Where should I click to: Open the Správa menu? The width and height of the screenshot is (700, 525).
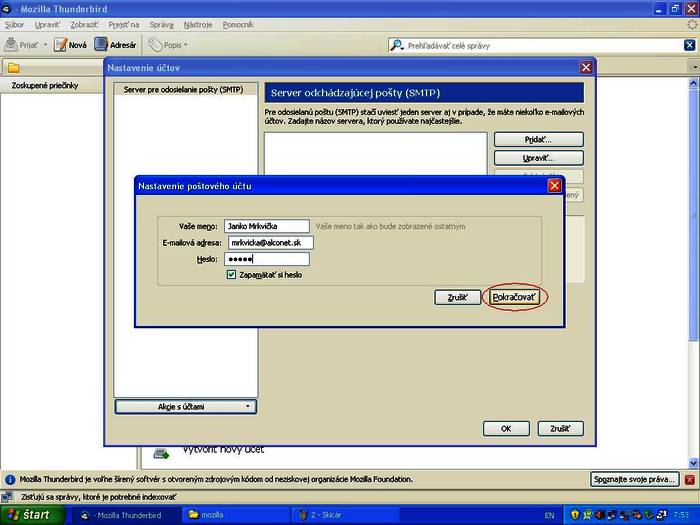coord(161,25)
